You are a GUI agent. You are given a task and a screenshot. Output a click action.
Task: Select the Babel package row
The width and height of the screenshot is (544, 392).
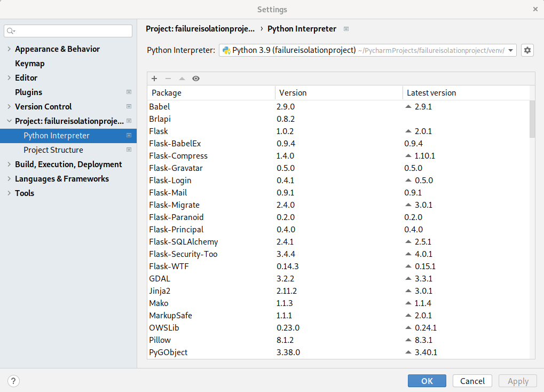[338, 107]
